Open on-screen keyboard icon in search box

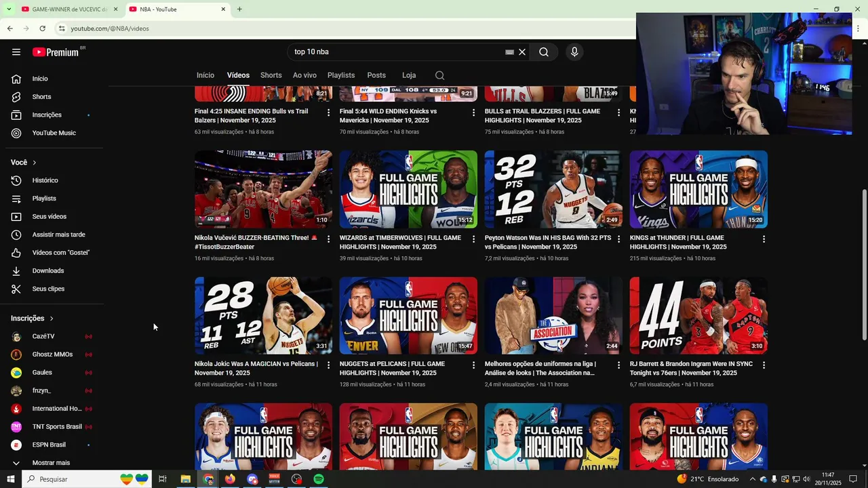[510, 52]
